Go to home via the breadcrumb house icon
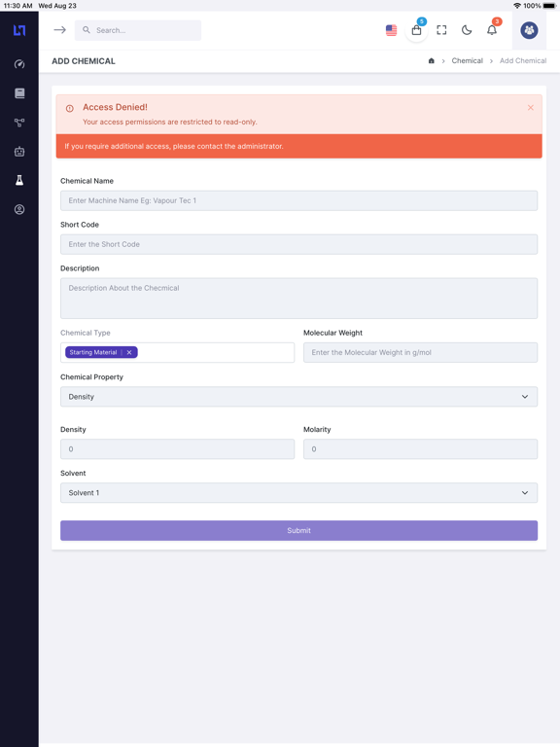 coord(432,60)
